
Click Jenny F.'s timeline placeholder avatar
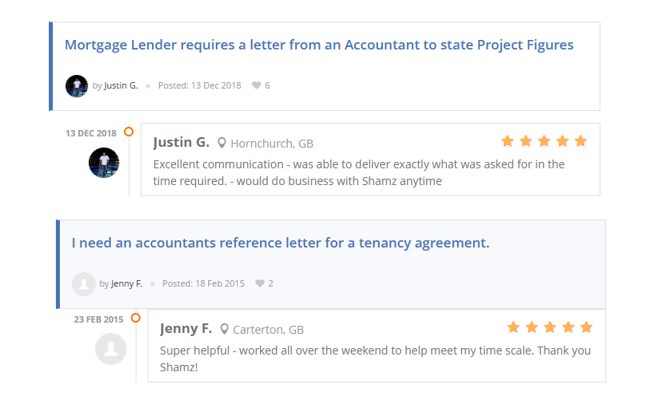(111, 349)
